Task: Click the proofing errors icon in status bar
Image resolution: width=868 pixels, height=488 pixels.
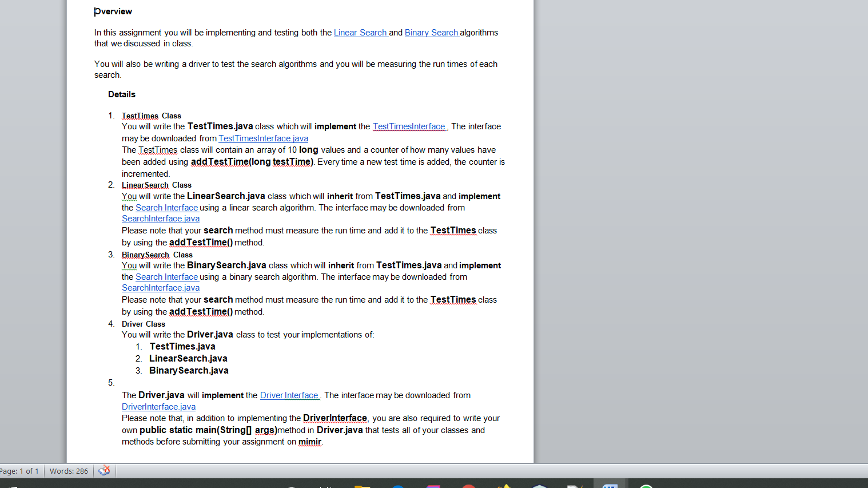Action: click(104, 471)
